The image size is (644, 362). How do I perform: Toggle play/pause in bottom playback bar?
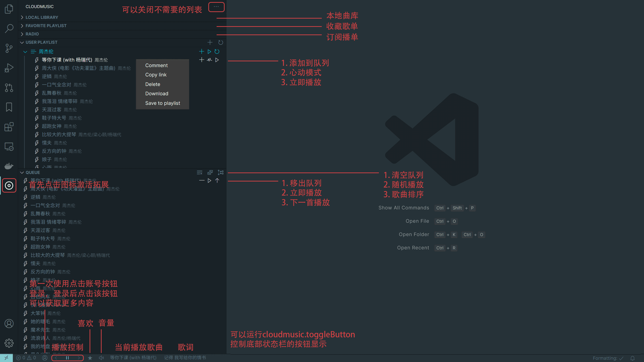point(68,357)
